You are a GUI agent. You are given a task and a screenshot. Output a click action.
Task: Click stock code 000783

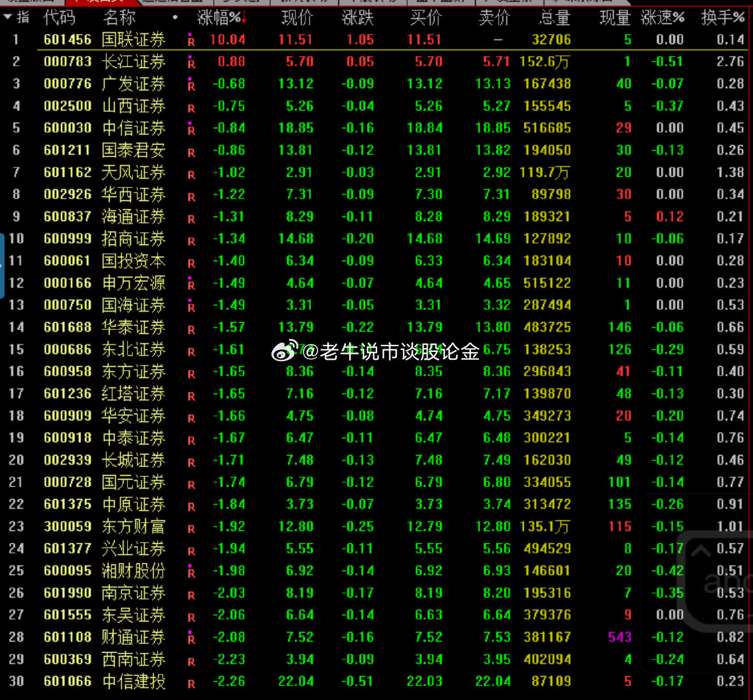67,62
